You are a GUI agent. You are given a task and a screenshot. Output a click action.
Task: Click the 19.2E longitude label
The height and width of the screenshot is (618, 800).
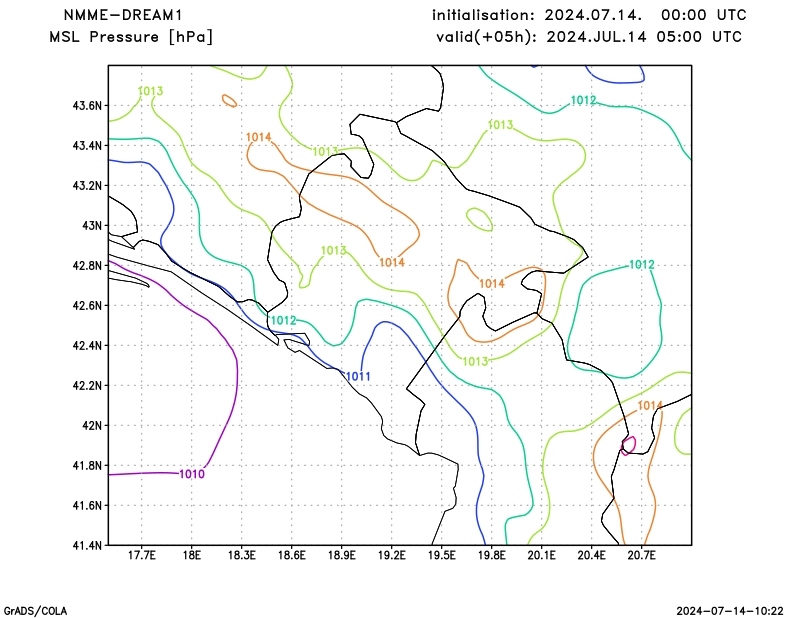392,555
